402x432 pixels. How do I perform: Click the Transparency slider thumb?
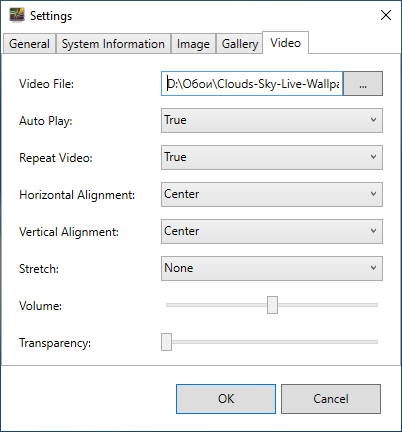click(166, 342)
